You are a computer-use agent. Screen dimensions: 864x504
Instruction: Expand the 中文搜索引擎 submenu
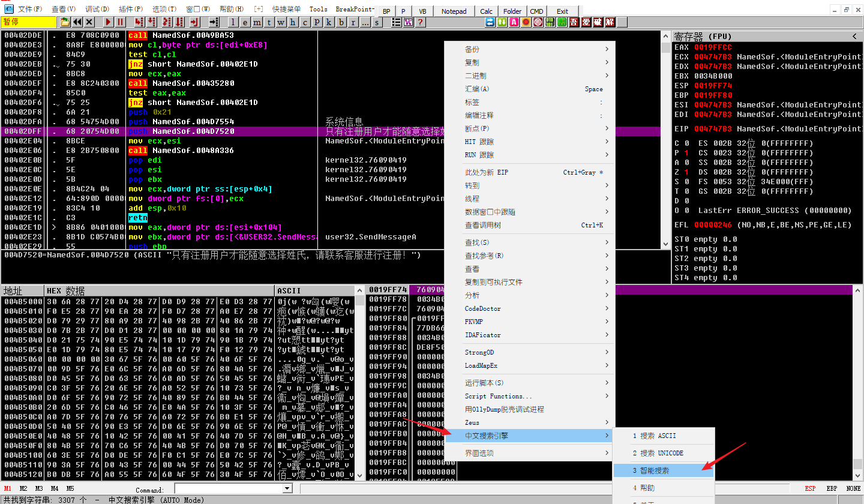(530, 436)
